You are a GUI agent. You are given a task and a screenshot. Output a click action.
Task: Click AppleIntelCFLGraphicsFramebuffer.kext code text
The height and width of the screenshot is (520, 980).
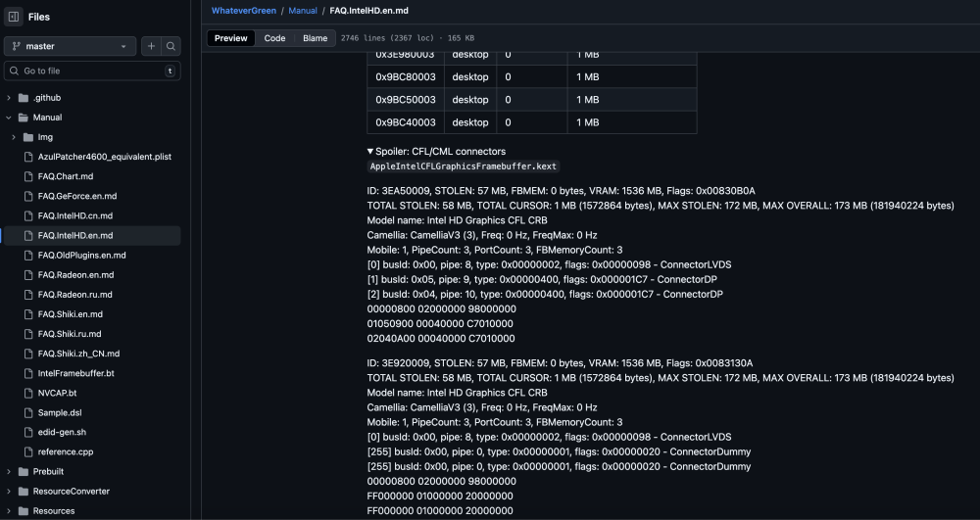(464, 166)
